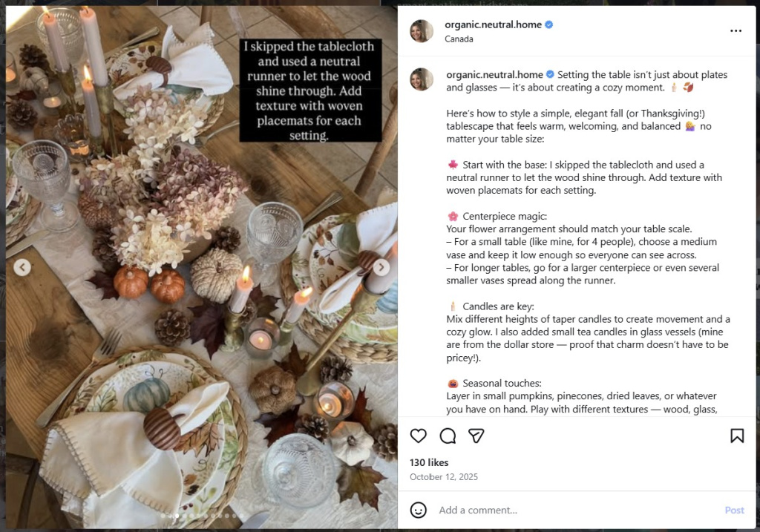Open the three-dot more options menu
This screenshot has height=532, width=760.
tap(736, 31)
